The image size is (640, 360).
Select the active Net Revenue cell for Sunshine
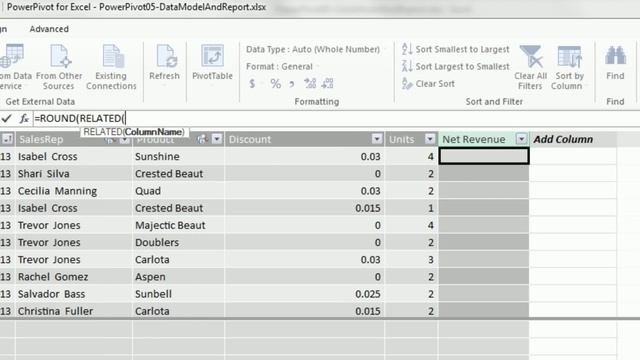click(x=484, y=156)
